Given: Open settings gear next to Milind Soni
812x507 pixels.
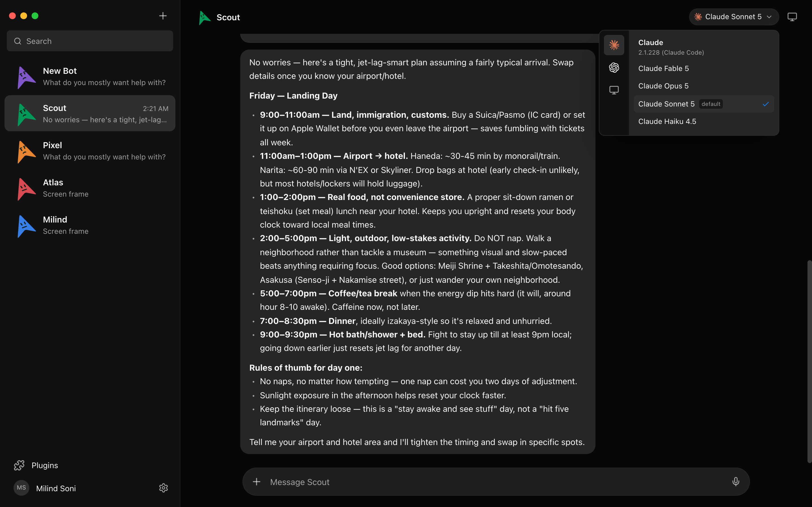Looking at the screenshot, I should tap(164, 488).
